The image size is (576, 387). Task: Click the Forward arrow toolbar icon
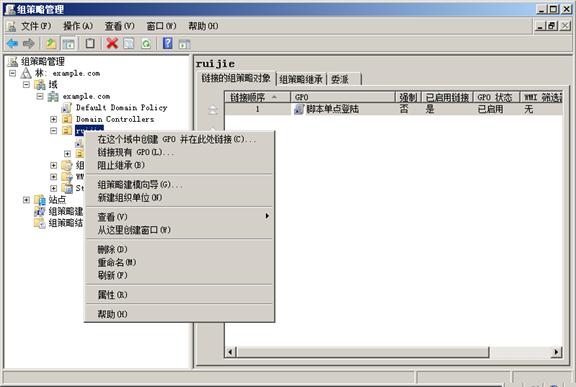[x=29, y=44]
